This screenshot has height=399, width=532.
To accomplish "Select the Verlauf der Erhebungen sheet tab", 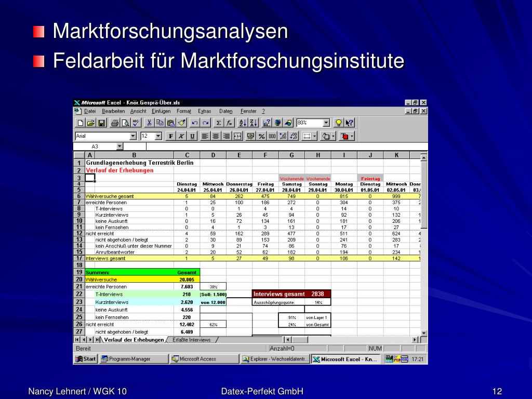I will click(134, 340).
